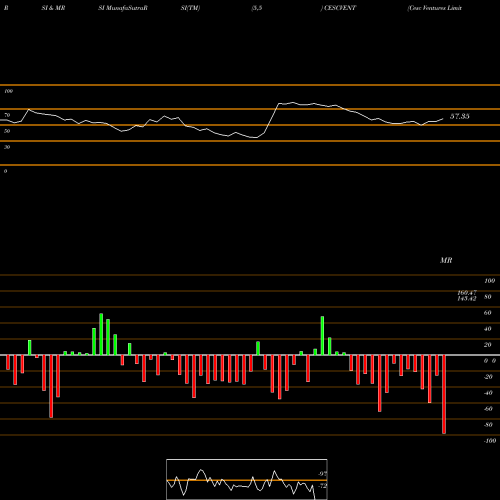
Task: Click the RSI axis label 30
Action: coord(7,147)
